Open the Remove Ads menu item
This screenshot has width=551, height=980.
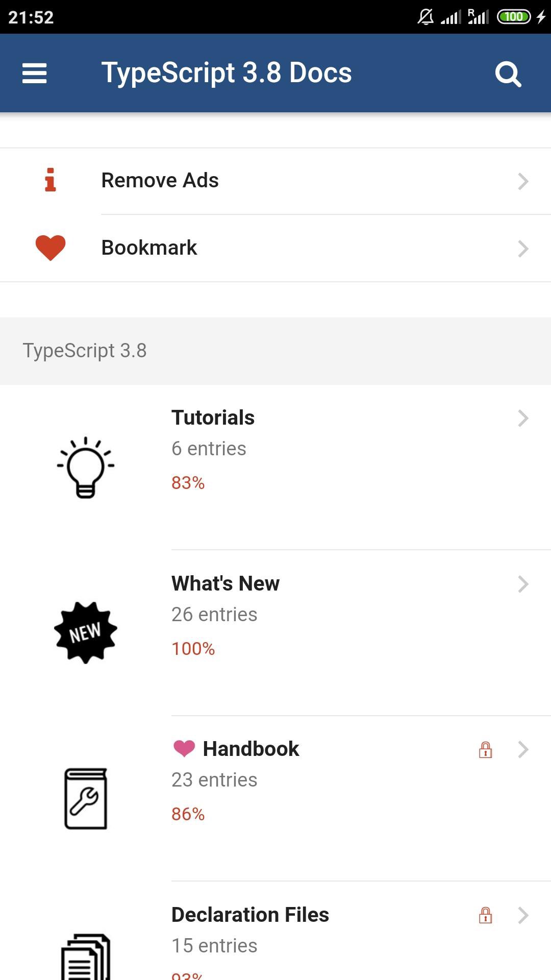tap(160, 180)
